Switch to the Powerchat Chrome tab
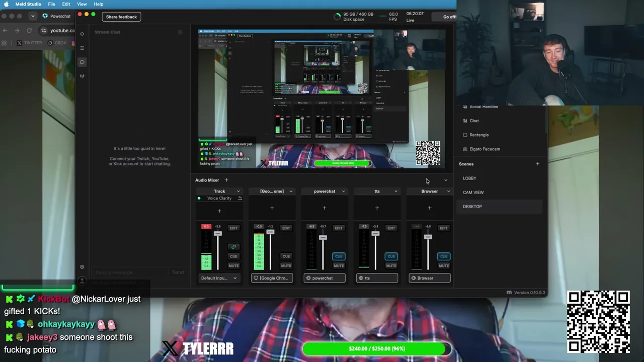The image size is (644, 362). (x=57, y=16)
